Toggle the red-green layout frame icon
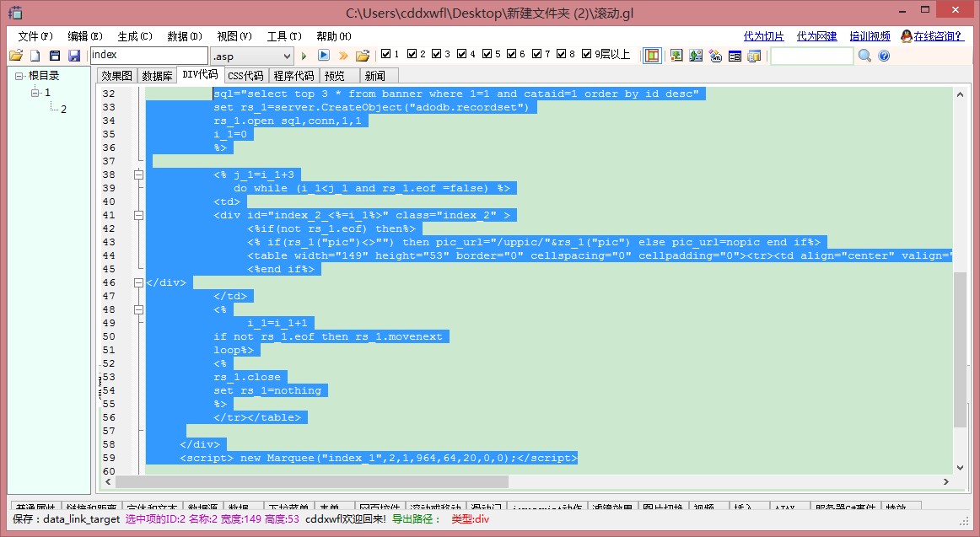This screenshot has height=537, width=980. point(652,56)
